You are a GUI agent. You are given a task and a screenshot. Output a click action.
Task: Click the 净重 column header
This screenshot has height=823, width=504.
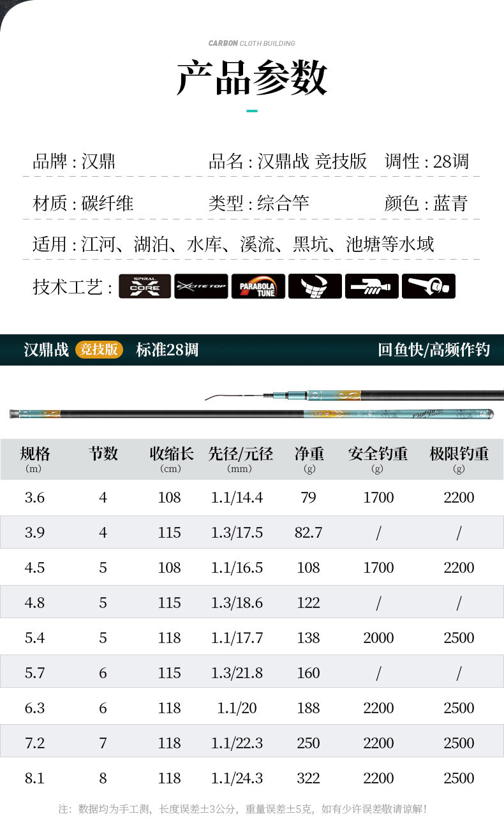click(309, 454)
